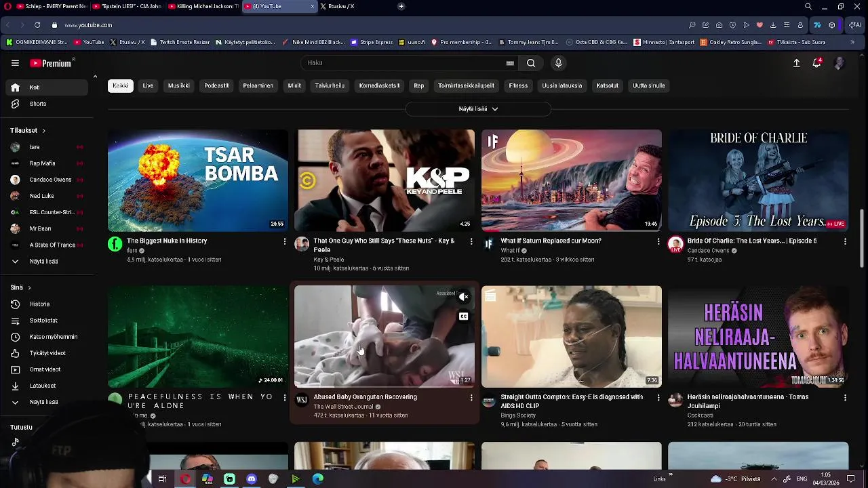
Task: Open the on-screen keyboard icon in search box
Action: pyautogui.click(x=510, y=63)
